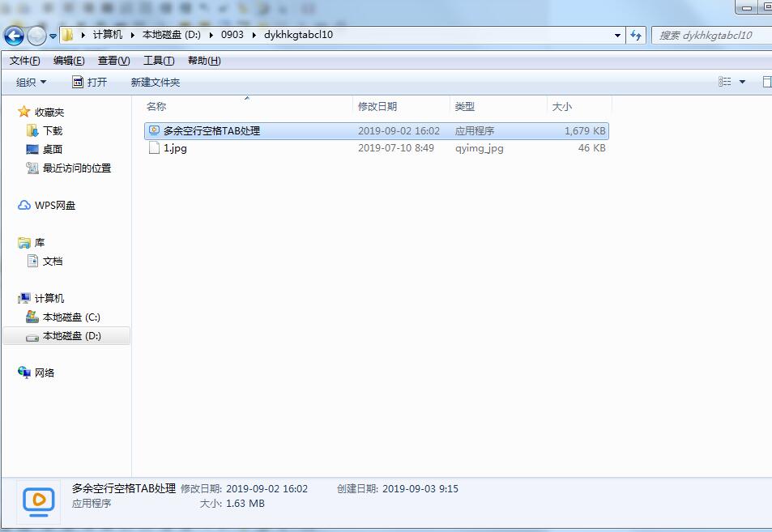Select 本地磁盘 (D:) in the breadcrumb
This screenshot has width=772, height=532.
click(x=172, y=35)
